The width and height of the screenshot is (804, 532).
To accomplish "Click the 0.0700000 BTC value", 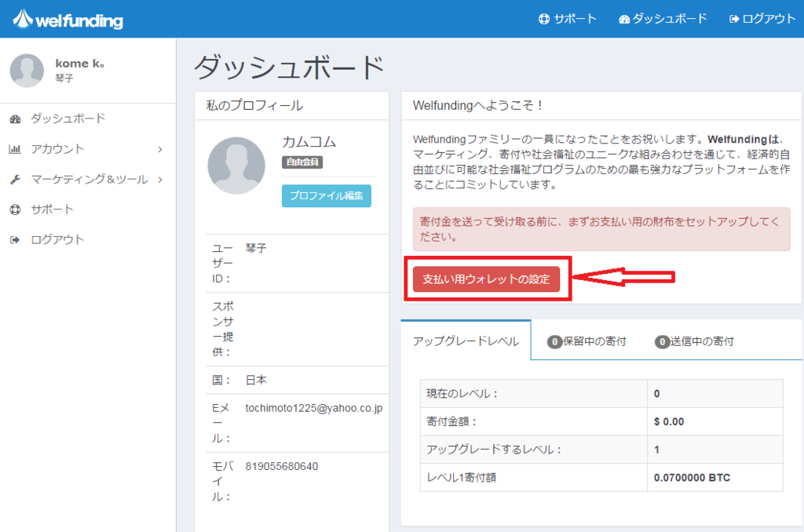I will coord(692,478).
